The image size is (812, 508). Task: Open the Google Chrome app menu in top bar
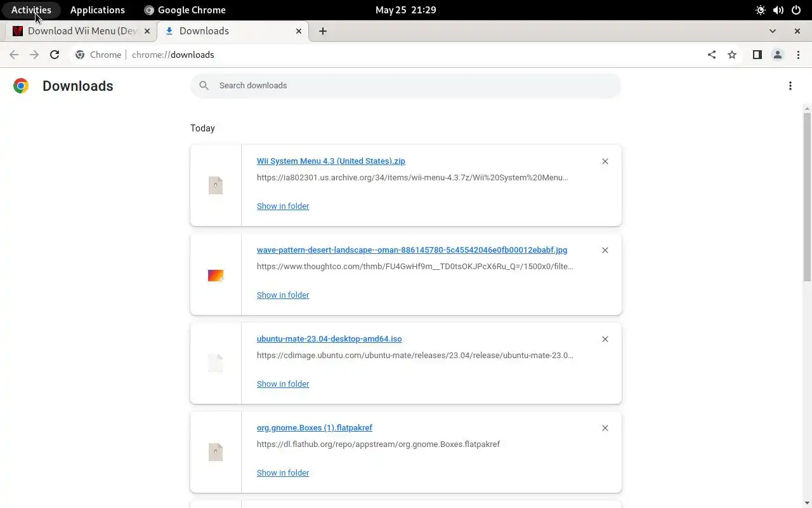pos(185,10)
